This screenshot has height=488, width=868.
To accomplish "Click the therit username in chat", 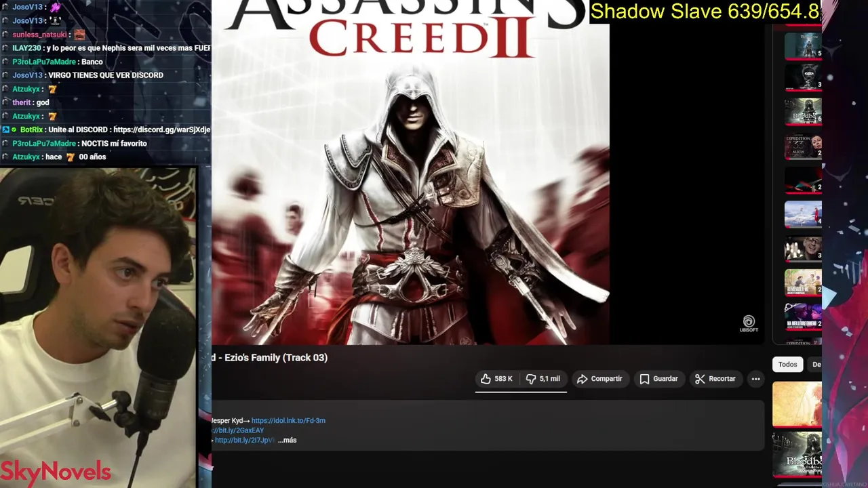I will coord(22,102).
